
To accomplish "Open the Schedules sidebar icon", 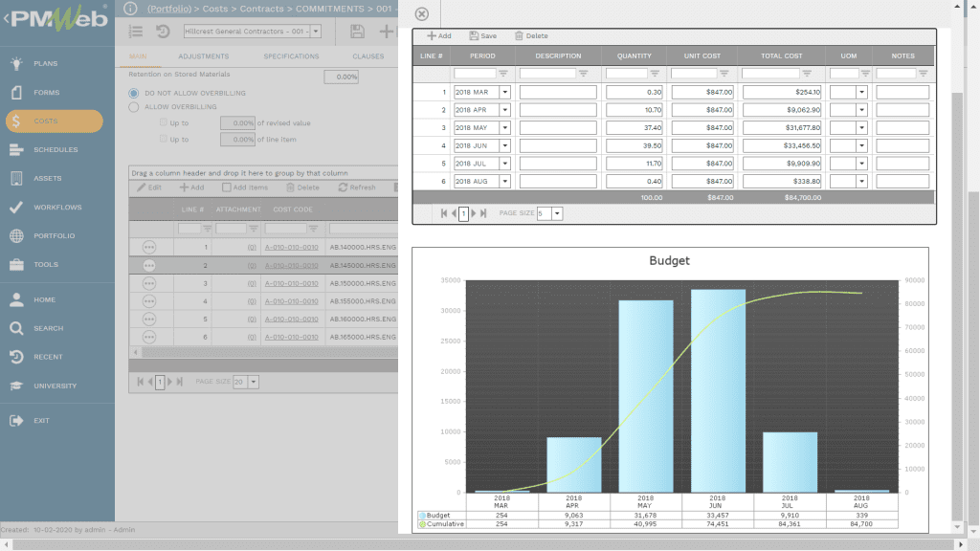I will [16, 150].
